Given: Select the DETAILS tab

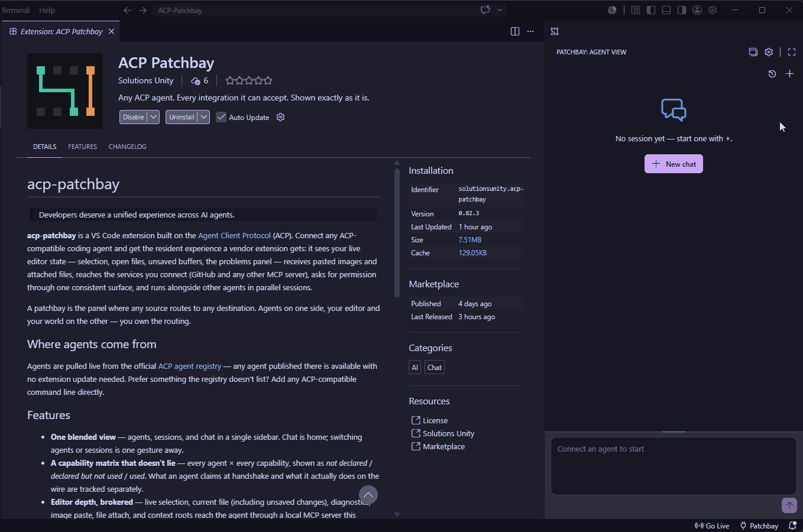Looking at the screenshot, I should [x=45, y=147].
